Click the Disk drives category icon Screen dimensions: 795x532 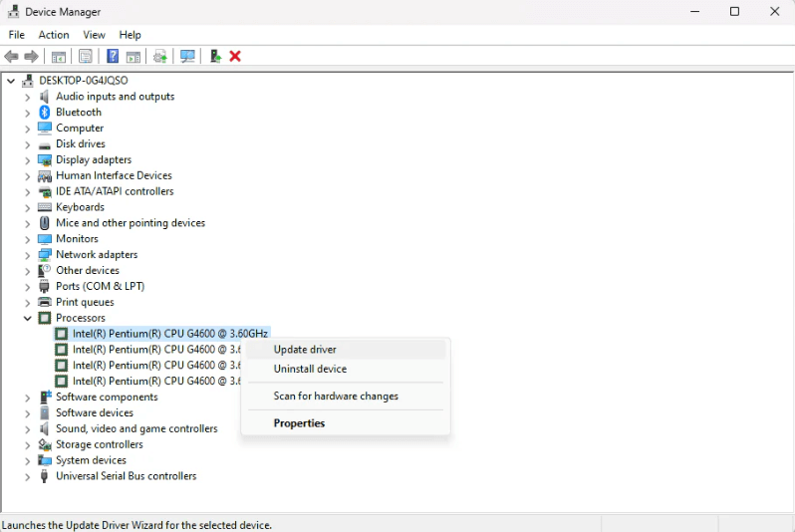(45, 145)
